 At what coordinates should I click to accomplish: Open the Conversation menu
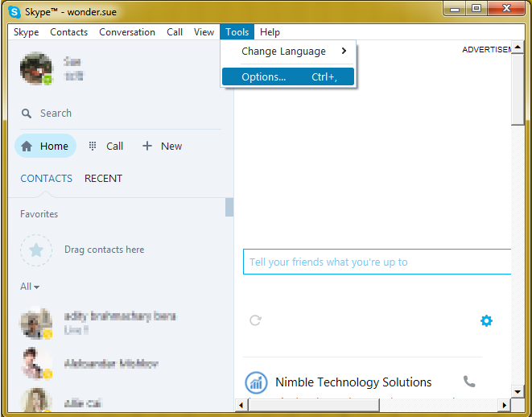point(127,32)
